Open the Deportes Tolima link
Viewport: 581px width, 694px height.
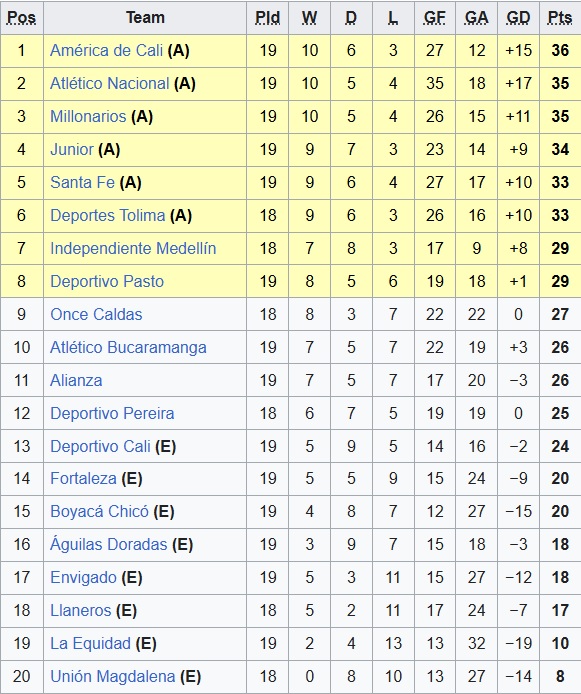coord(108,216)
